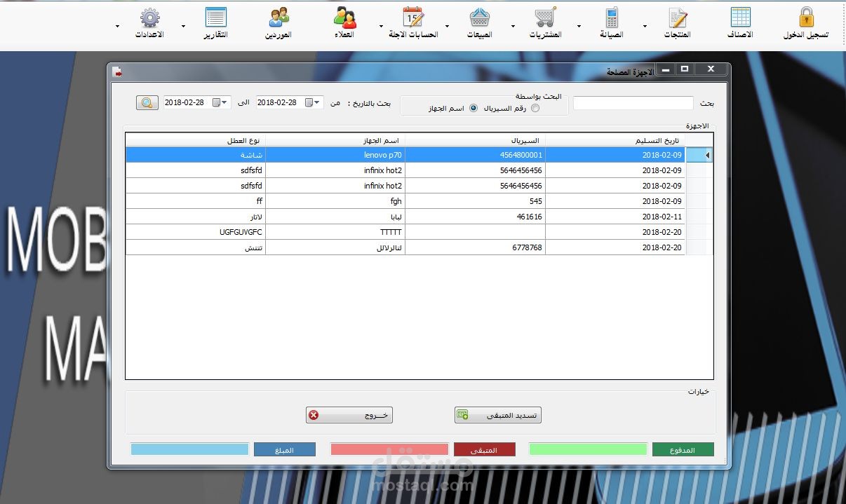Open the المشتريات purchases cart icon
846x504 pixels.
[x=545, y=17]
